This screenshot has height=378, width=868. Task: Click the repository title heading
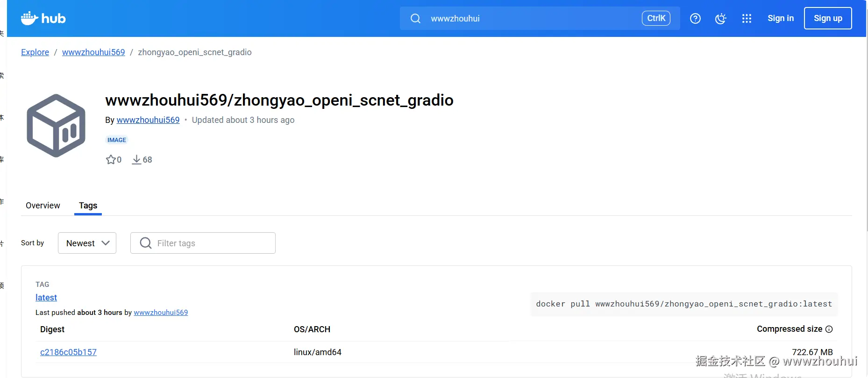tap(279, 100)
